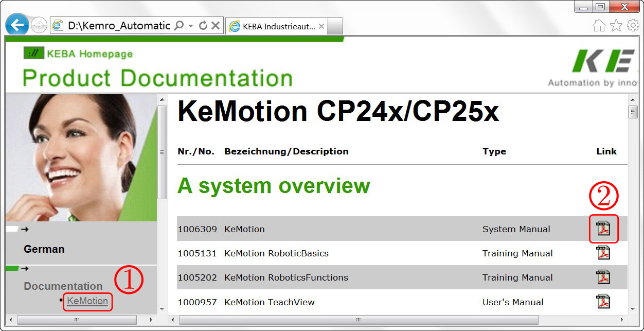The height and width of the screenshot is (331, 644).
Task: Click the User's Manual type cell
Action: tap(513, 302)
